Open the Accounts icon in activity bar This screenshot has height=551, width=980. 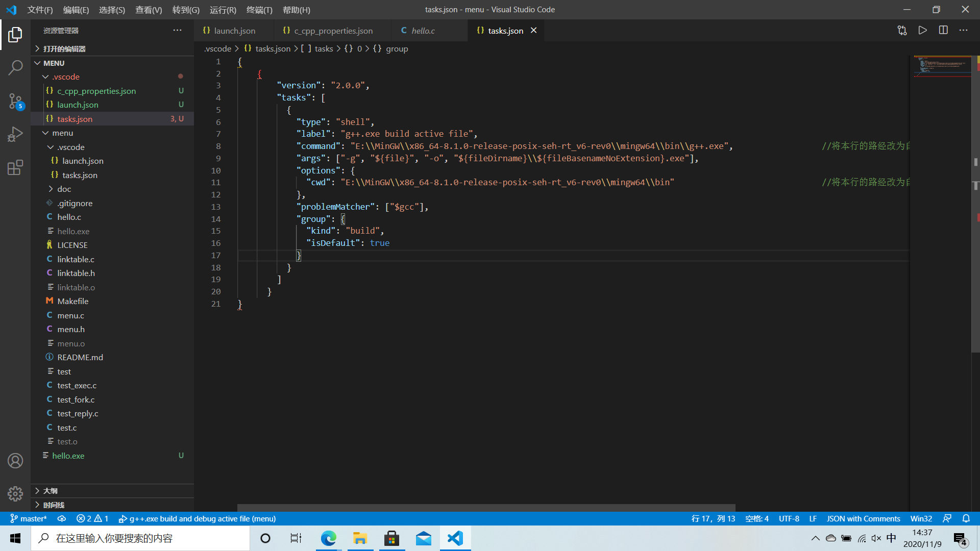point(15,461)
